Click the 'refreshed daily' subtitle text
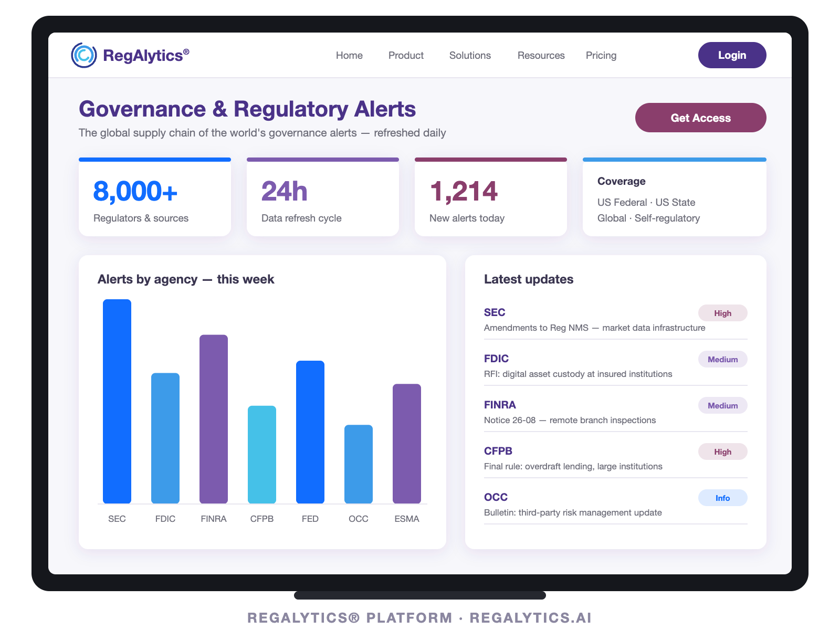Screen dimensions: 840x630 410,133
